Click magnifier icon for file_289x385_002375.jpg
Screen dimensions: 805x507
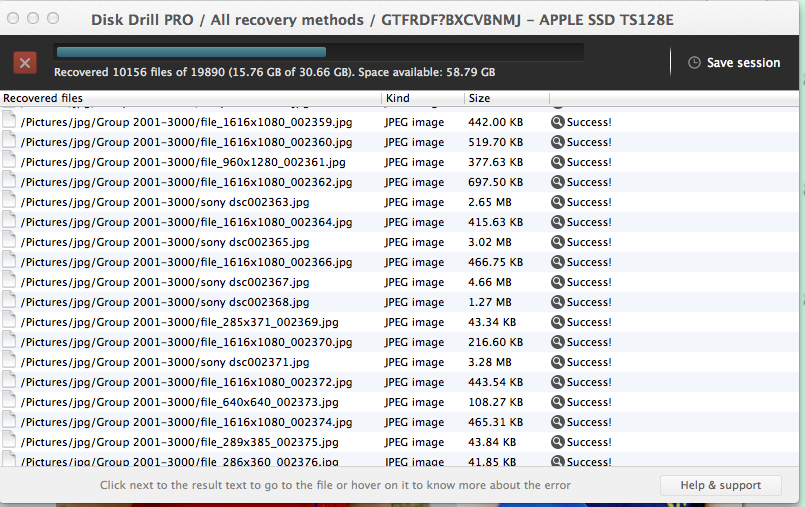pos(558,442)
